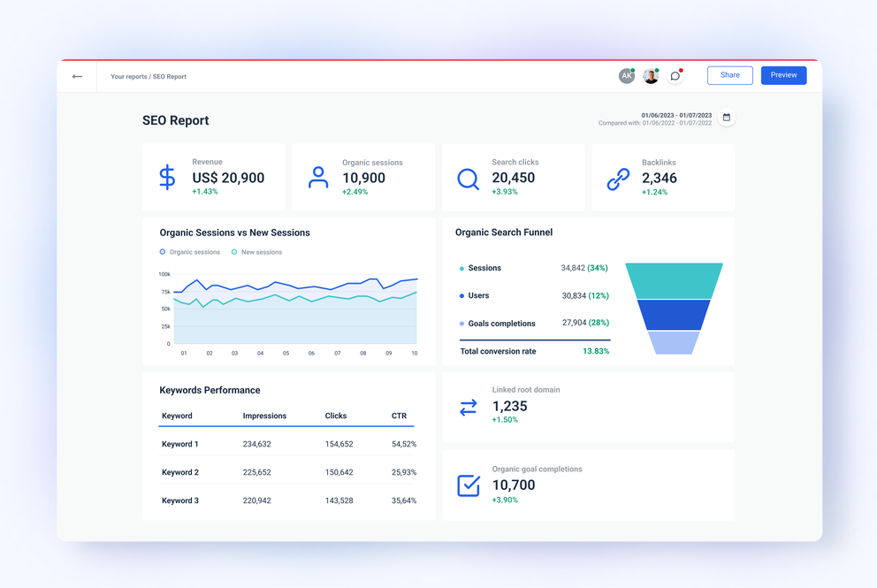Viewport: 877px width, 588px height.
Task: Click the swap arrows Linked root domain icon
Action: (x=469, y=408)
